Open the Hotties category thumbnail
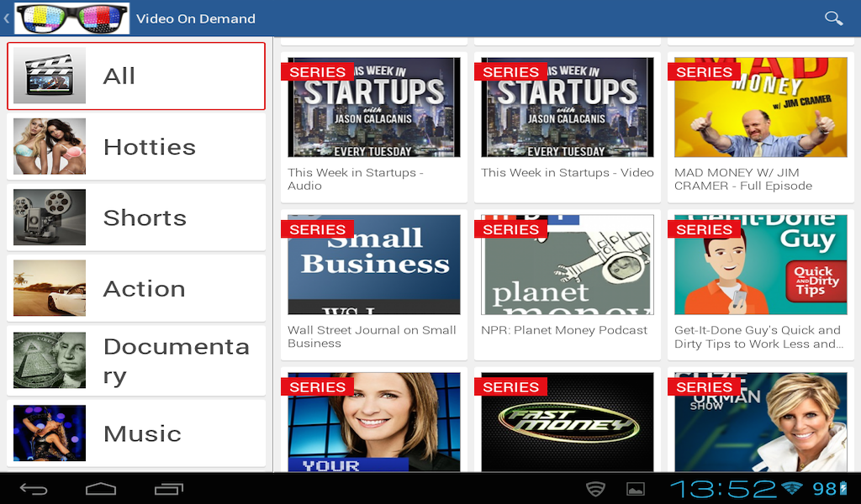This screenshot has height=504, width=861. tap(50, 146)
